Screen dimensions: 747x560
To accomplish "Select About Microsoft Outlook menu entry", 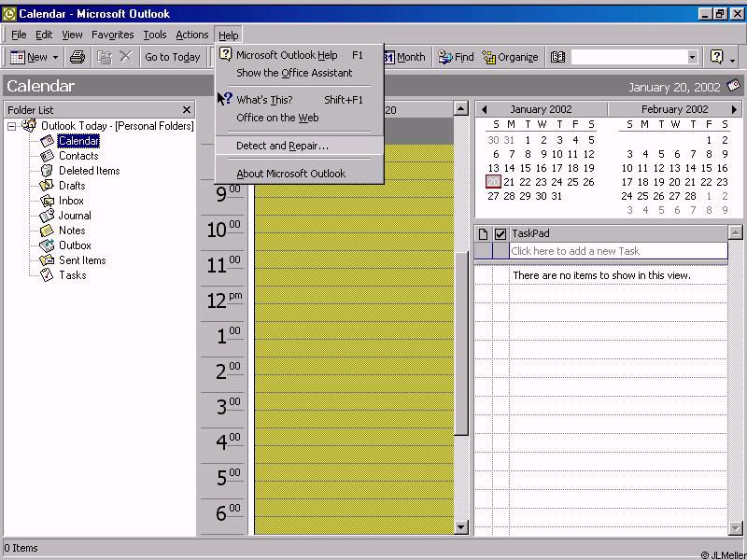I will pos(290,174).
